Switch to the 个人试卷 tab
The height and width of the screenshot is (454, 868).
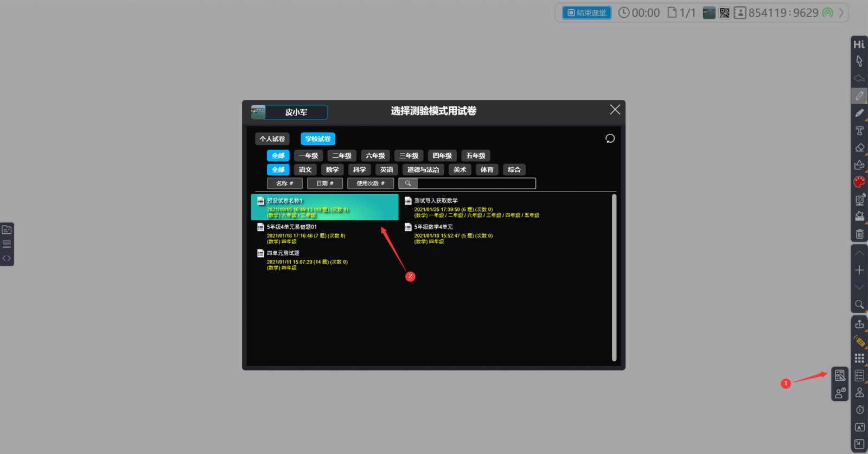272,139
